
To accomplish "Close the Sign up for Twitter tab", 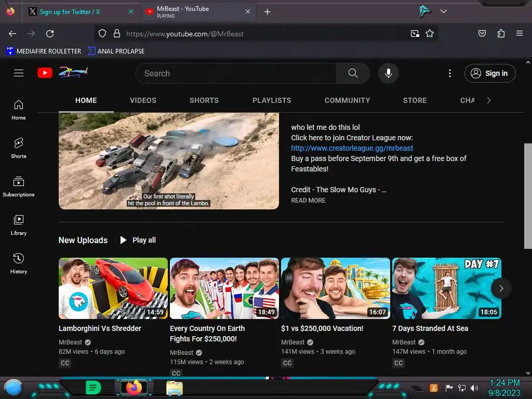I will coord(130,11).
